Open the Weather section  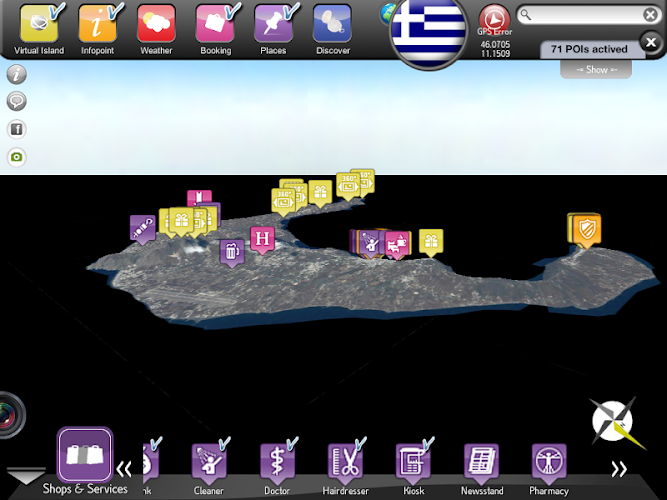coord(156,29)
